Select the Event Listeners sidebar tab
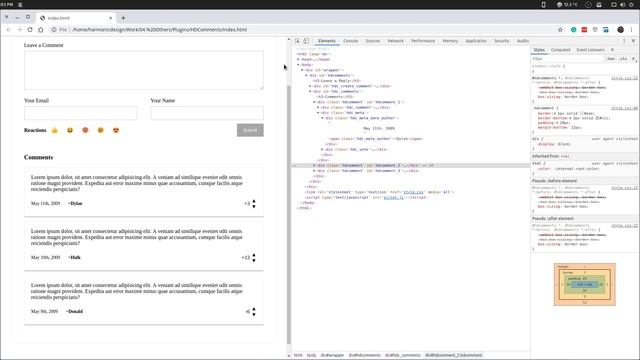The width and height of the screenshot is (640, 360). [x=590, y=50]
